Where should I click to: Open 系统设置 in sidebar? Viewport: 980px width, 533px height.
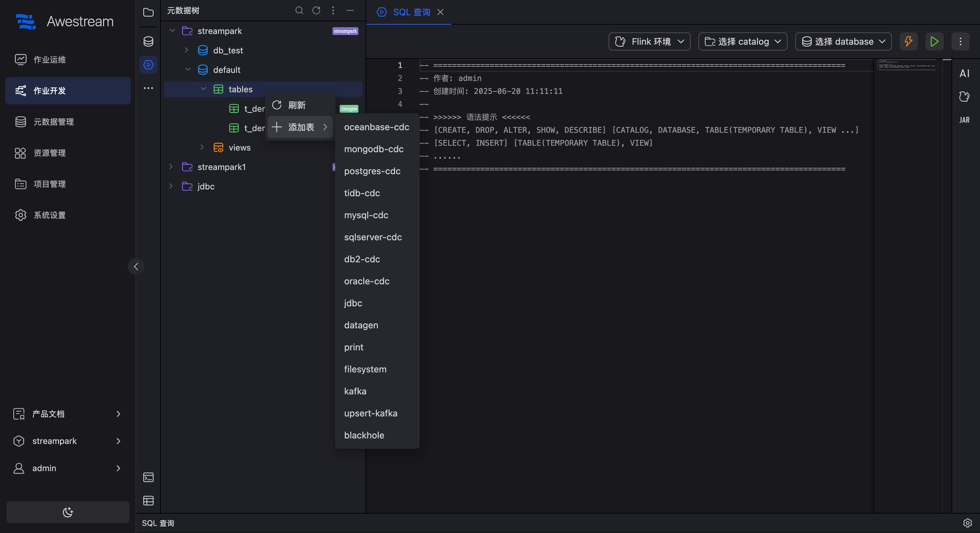[68, 215]
